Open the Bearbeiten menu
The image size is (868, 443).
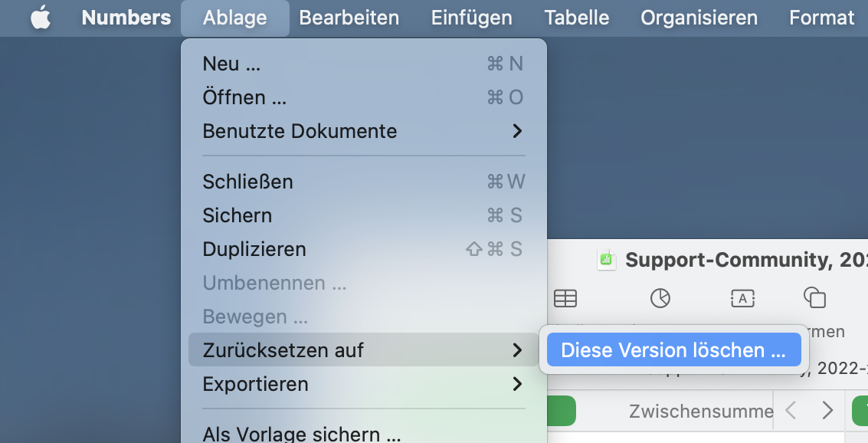point(349,18)
